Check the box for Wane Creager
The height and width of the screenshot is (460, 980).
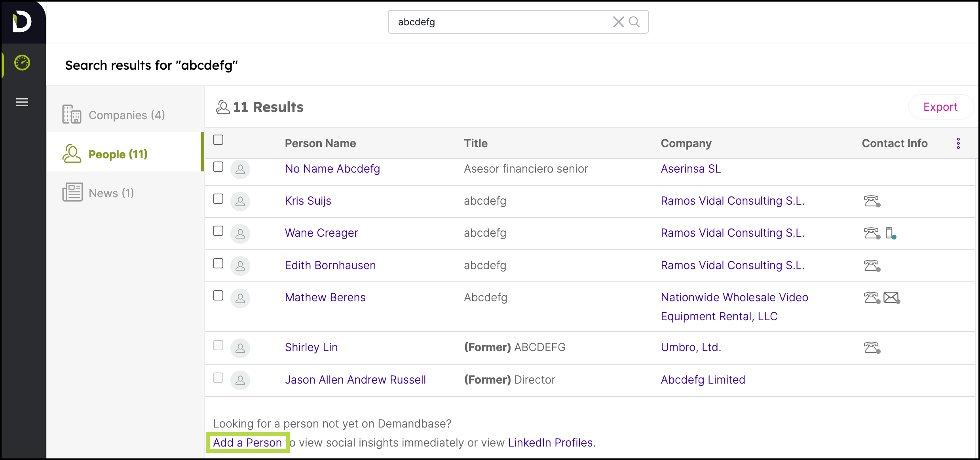[218, 231]
